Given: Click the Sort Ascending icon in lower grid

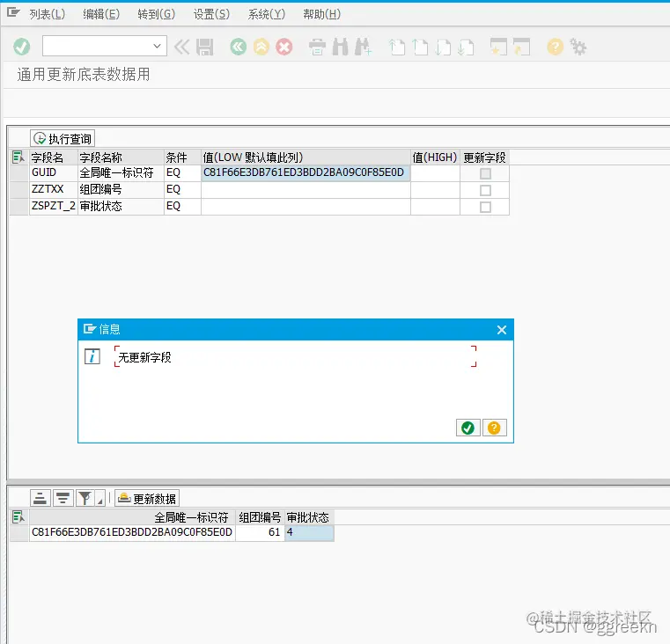Looking at the screenshot, I should click(40, 498).
